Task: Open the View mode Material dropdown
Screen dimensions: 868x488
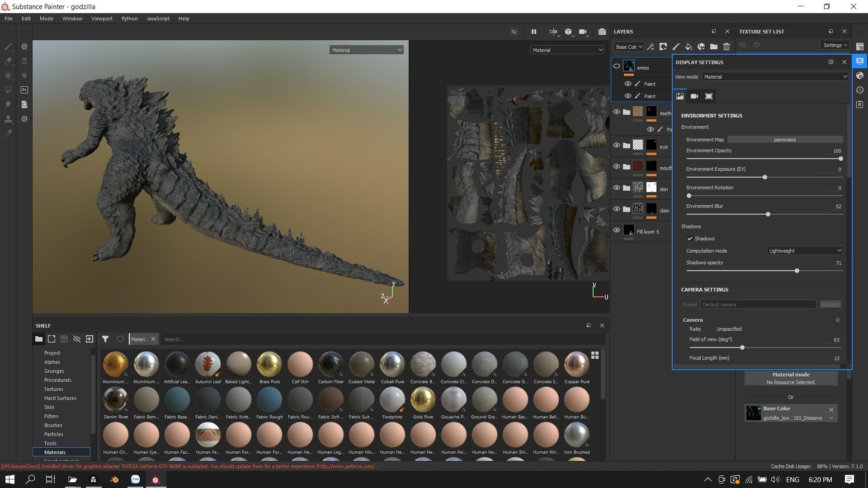Action: (775, 77)
